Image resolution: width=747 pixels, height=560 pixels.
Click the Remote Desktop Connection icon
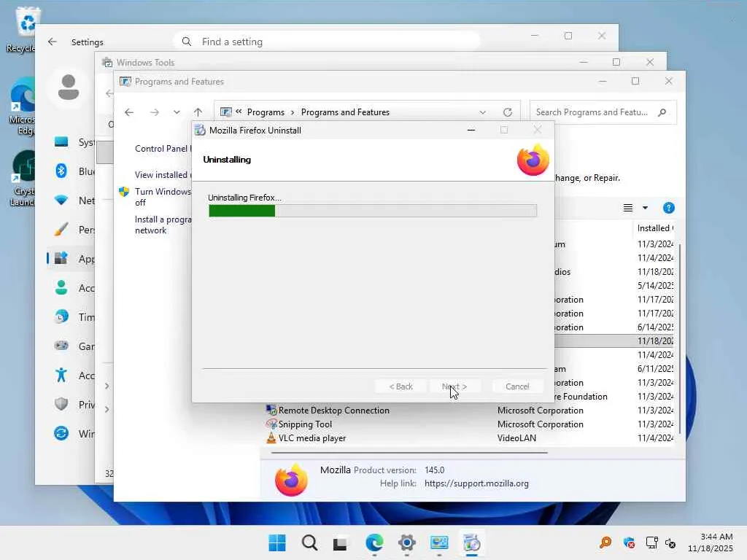pyautogui.click(x=271, y=410)
